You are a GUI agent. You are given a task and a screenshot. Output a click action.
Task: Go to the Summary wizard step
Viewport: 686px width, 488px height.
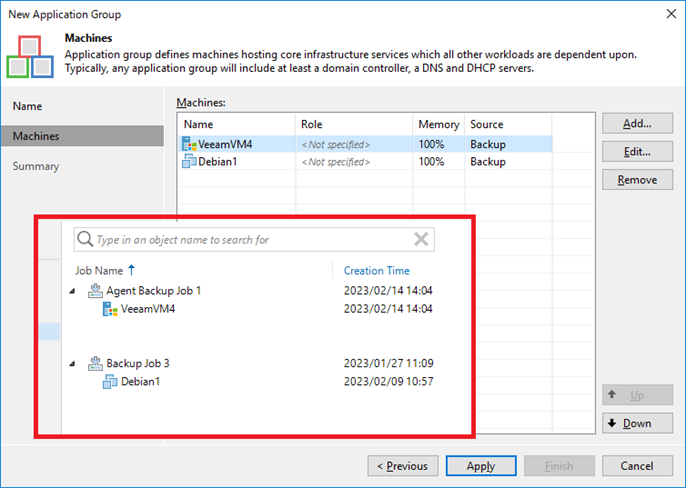[x=36, y=166]
